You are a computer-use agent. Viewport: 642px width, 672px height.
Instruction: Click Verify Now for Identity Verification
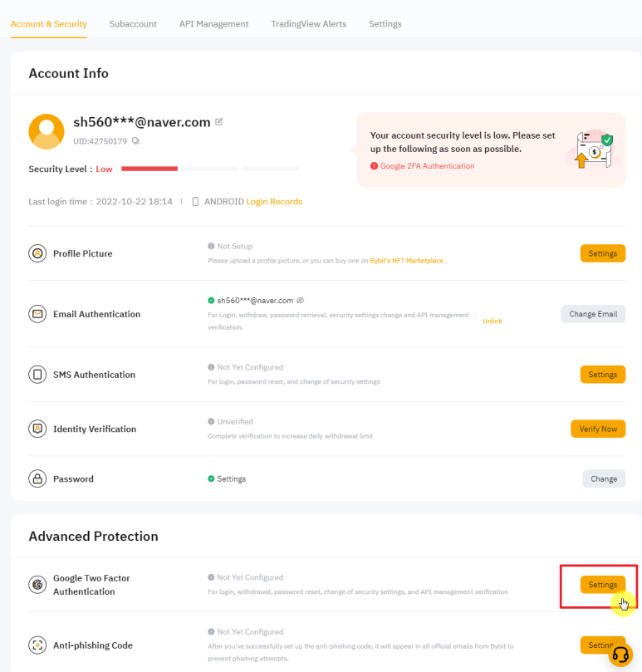(x=597, y=429)
